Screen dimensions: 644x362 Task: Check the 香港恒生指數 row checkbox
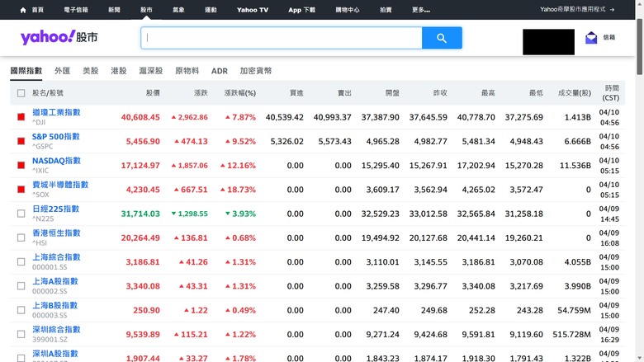pyautogui.click(x=21, y=237)
